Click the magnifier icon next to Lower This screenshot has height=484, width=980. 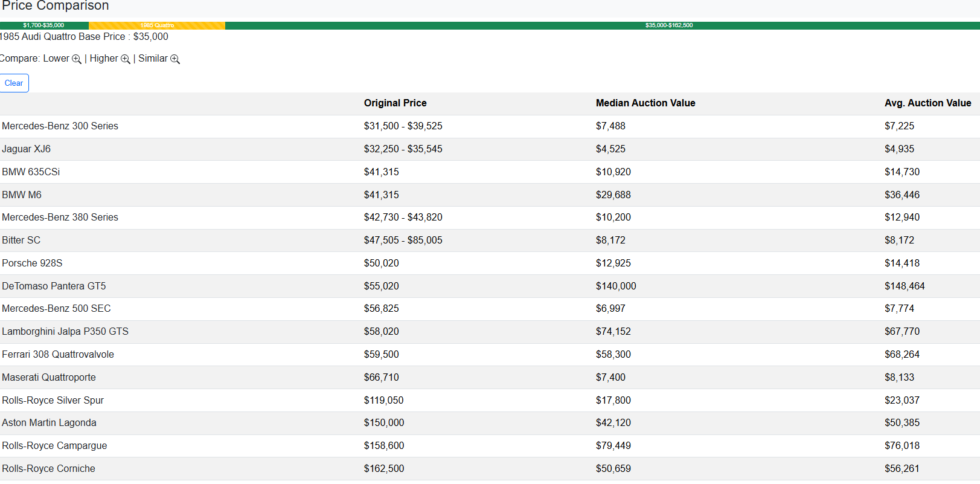pyautogui.click(x=77, y=59)
